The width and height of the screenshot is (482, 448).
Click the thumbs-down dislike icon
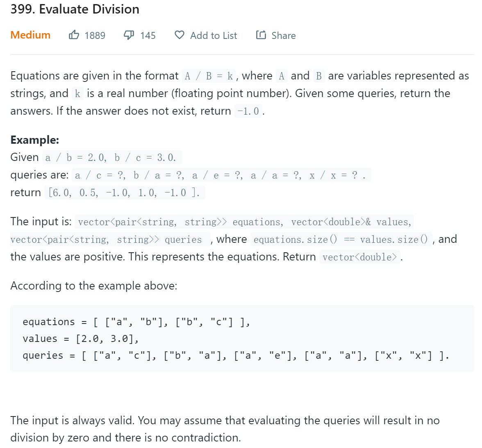(129, 35)
